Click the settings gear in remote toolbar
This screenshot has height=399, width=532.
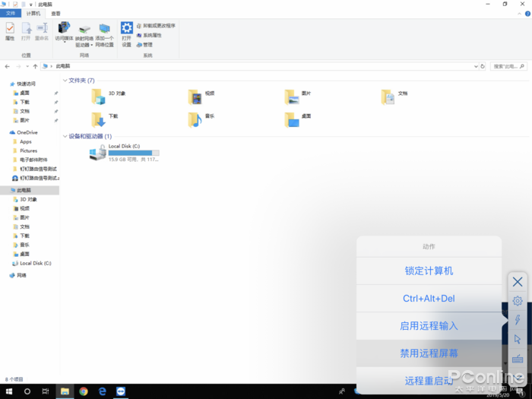tap(518, 301)
